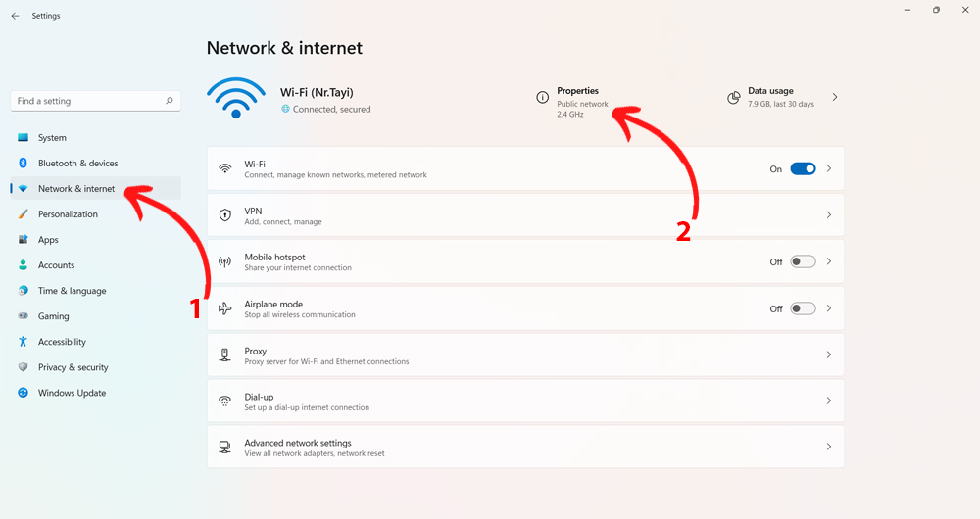
Task: Expand the Advanced network settings chevron
Action: 829,448
